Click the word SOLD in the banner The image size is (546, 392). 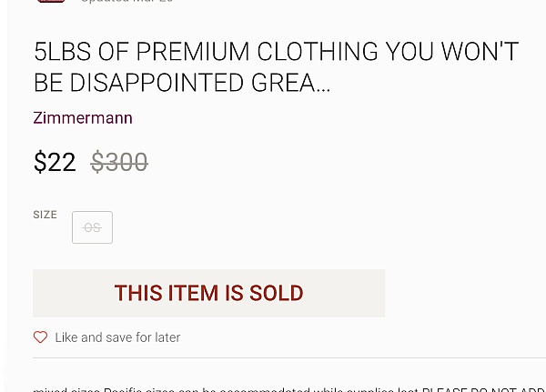click(276, 293)
